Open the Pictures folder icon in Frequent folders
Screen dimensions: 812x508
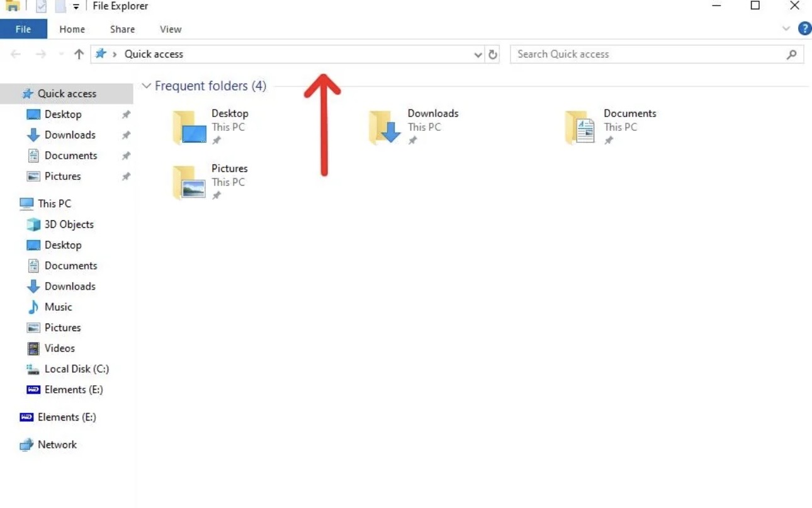(188, 183)
